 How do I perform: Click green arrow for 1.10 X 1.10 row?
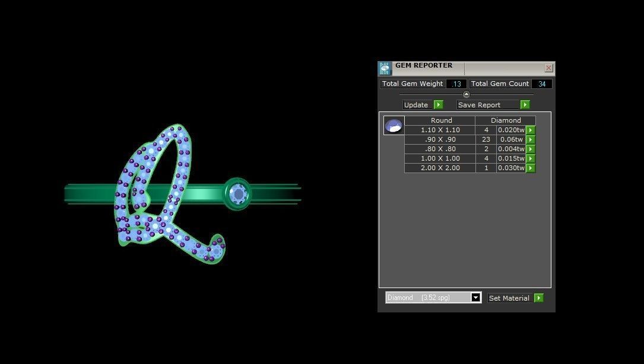(x=531, y=130)
